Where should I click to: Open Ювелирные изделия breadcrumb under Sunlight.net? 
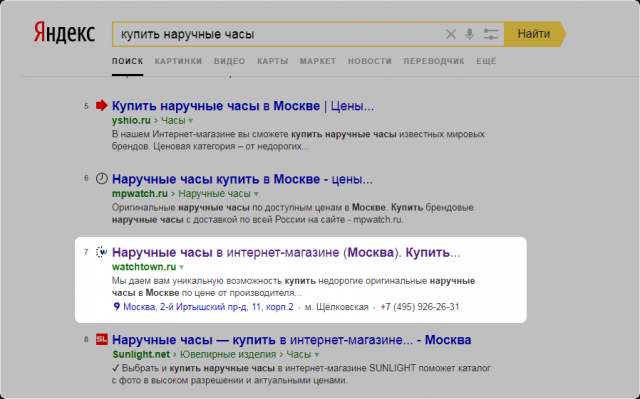(x=228, y=354)
